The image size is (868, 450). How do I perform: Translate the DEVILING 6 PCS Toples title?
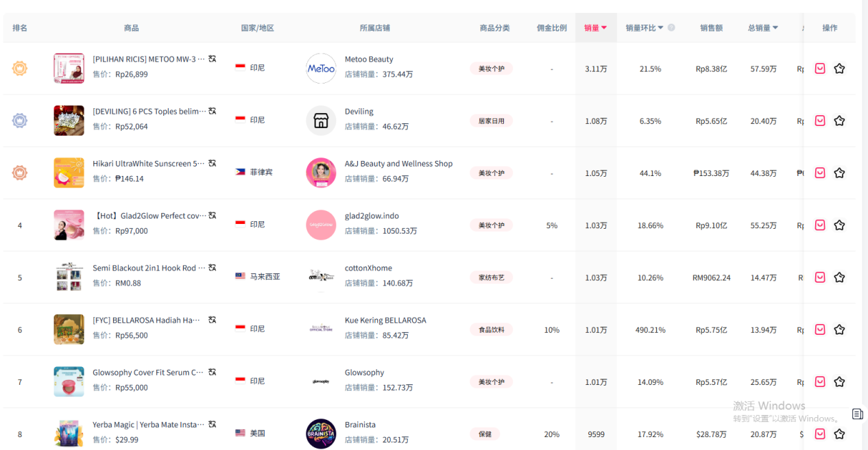[x=213, y=111]
